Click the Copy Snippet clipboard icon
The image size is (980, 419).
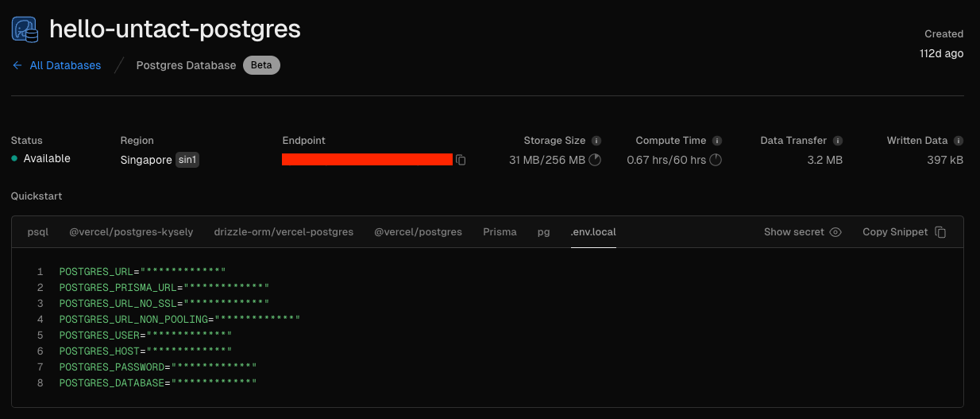click(x=940, y=232)
